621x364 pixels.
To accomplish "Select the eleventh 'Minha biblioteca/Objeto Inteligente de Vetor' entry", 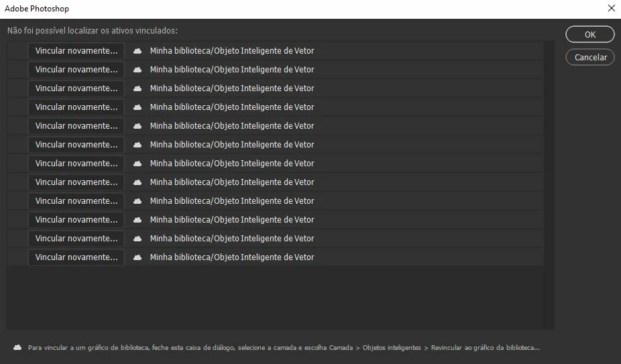I will [x=232, y=239].
